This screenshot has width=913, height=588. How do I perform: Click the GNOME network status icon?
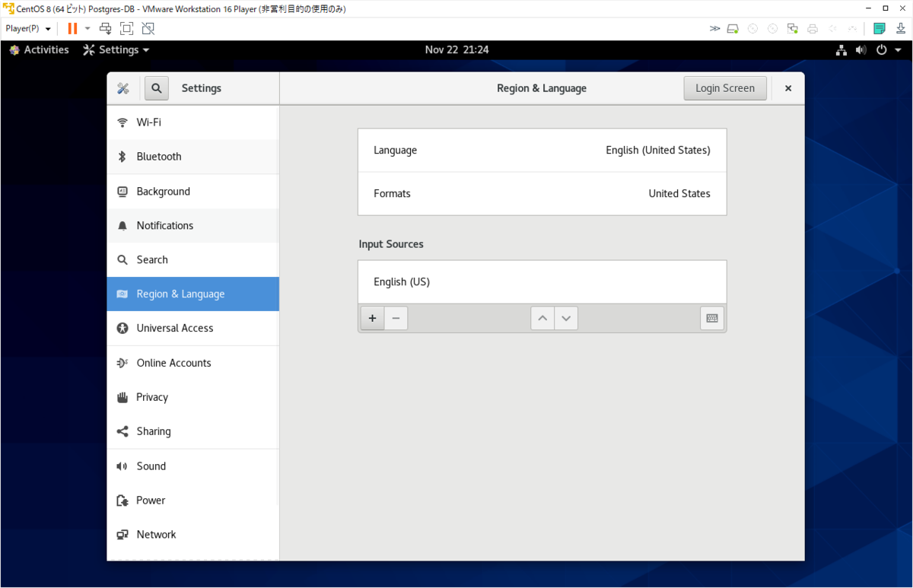[x=841, y=50]
